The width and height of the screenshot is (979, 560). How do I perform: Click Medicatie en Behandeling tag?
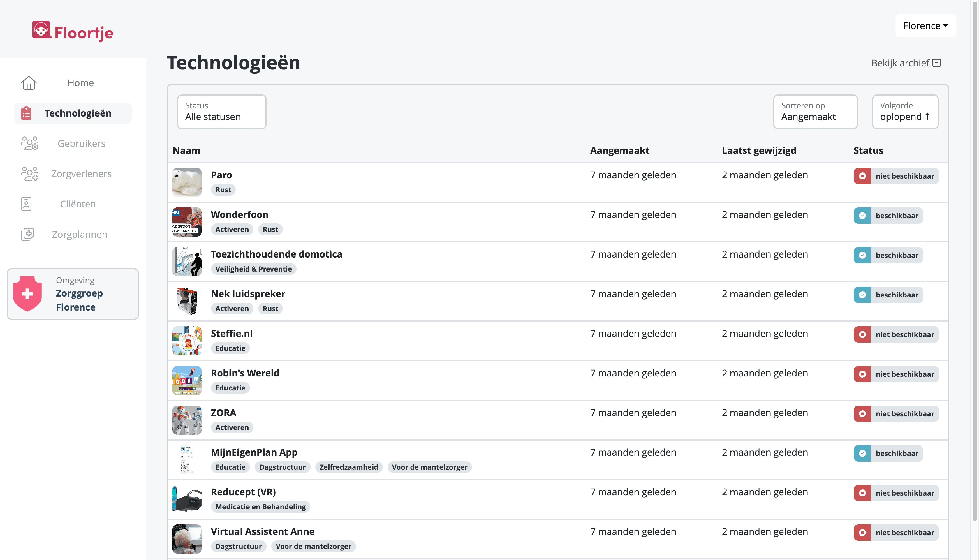pos(260,507)
